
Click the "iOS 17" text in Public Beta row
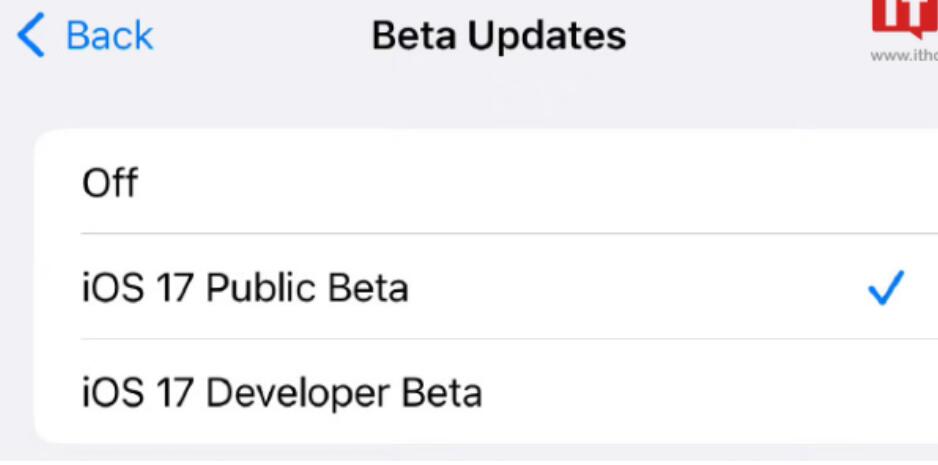click(x=139, y=287)
